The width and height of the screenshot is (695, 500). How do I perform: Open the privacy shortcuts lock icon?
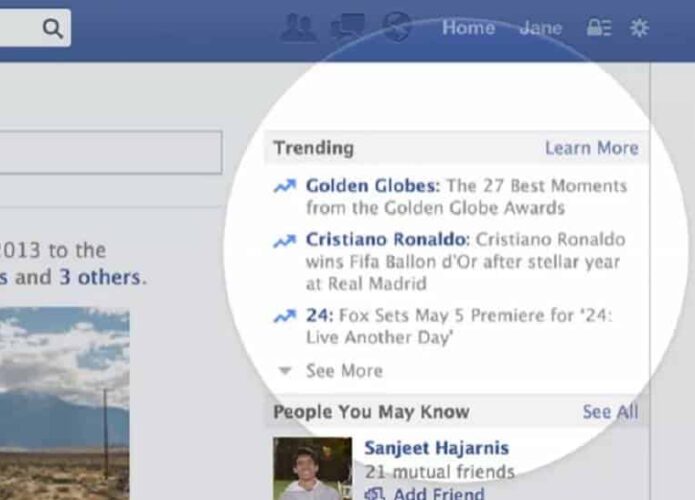(599, 28)
